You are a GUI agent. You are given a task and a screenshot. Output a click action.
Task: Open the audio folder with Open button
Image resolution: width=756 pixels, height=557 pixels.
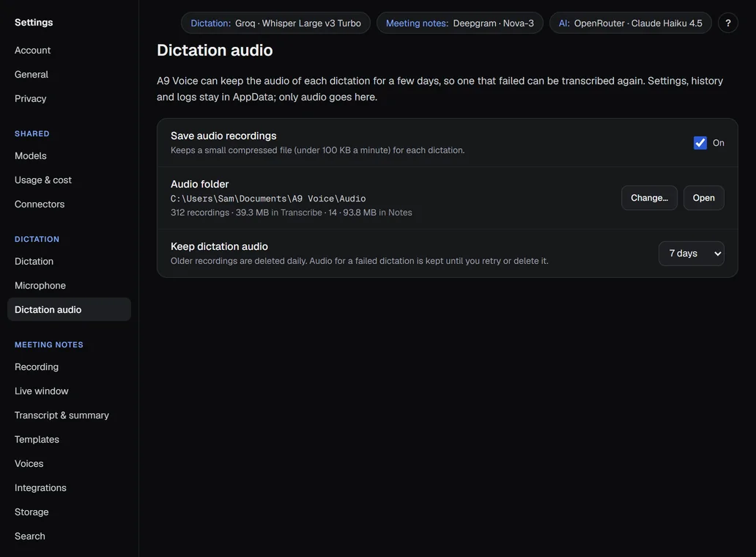703,198
